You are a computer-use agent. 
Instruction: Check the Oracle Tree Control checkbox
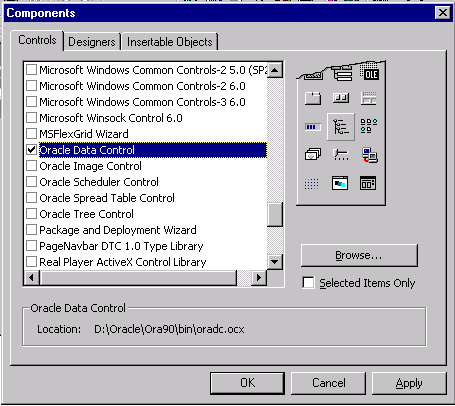[x=31, y=214]
